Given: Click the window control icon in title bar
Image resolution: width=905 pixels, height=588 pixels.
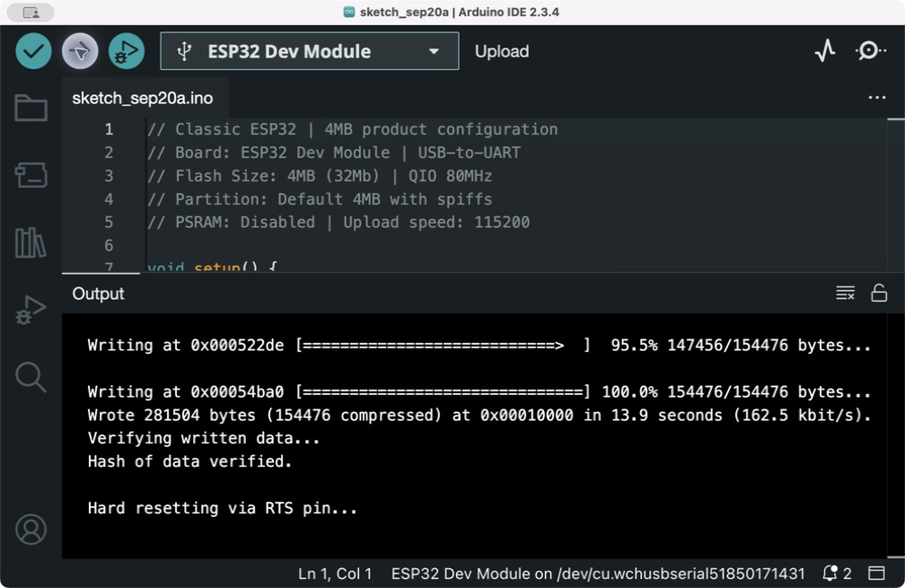Looking at the screenshot, I should pos(31,12).
